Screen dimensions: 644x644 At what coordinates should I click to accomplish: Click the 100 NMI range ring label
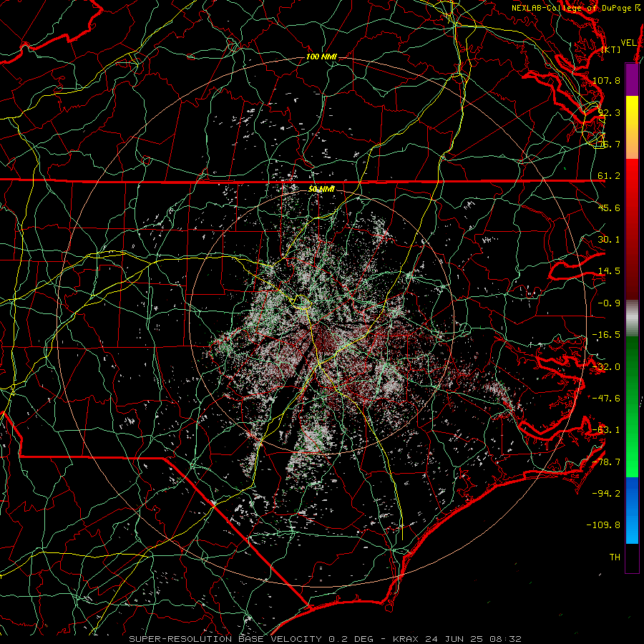click(x=321, y=57)
